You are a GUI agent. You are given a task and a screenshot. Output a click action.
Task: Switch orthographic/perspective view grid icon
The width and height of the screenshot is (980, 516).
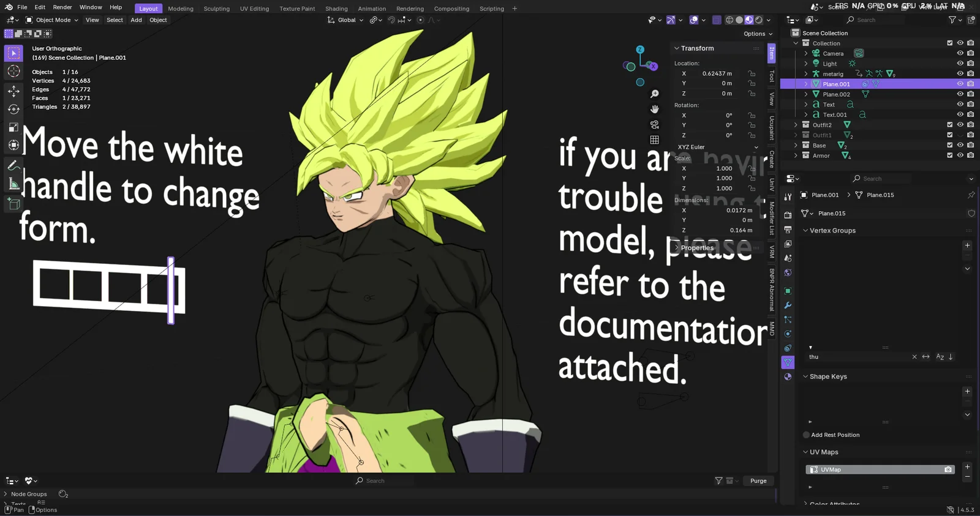coord(655,140)
